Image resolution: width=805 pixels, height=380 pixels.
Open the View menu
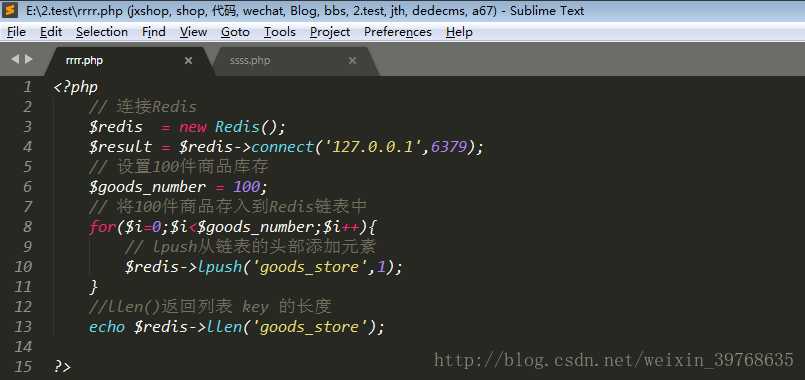click(x=193, y=32)
